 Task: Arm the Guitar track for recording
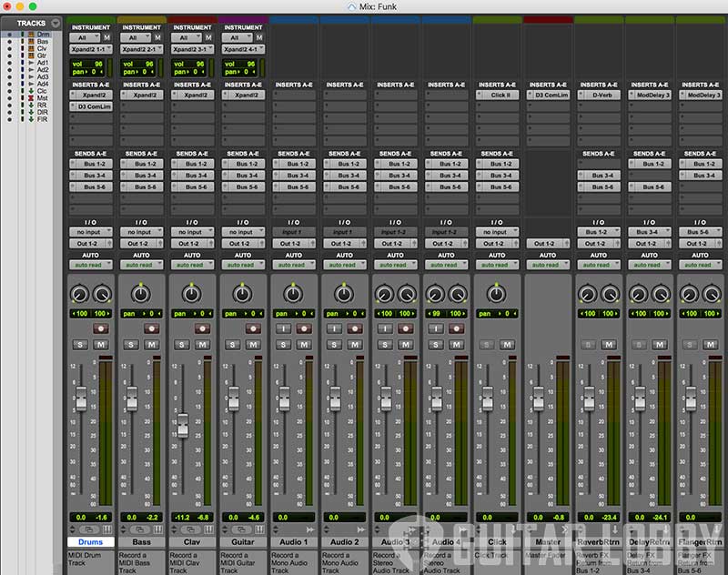pos(253,328)
